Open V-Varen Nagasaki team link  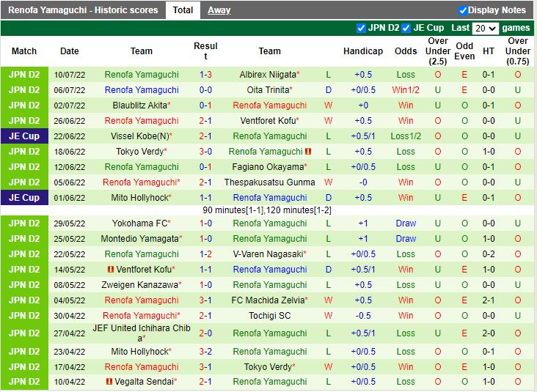pos(268,254)
